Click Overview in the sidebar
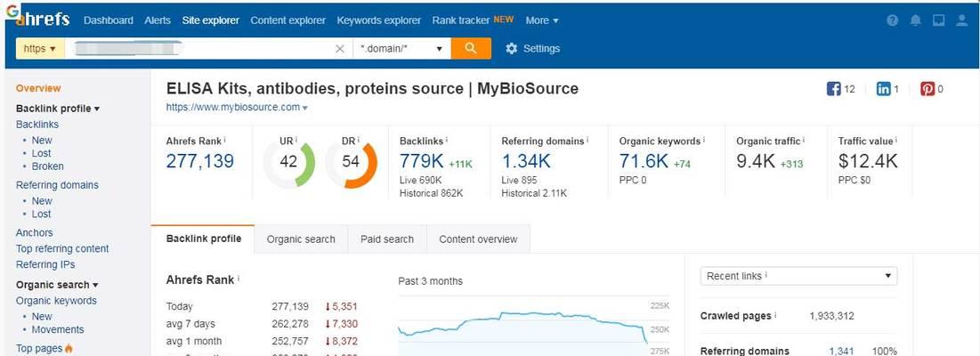This screenshot has width=980, height=356. point(38,89)
